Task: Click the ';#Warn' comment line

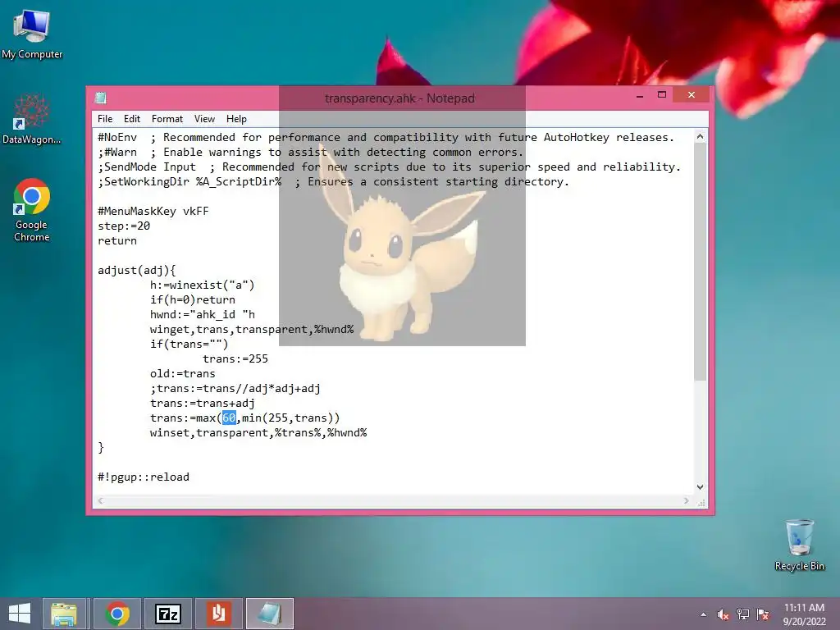Action: tap(311, 152)
